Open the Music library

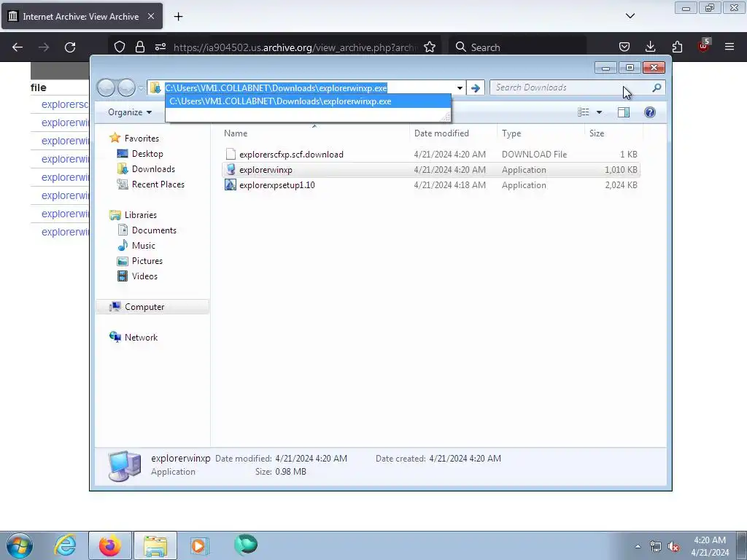[x=144, y=245]
